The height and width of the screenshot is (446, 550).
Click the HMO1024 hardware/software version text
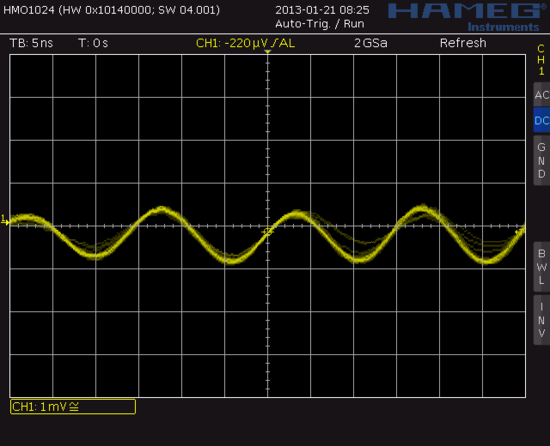112,10
